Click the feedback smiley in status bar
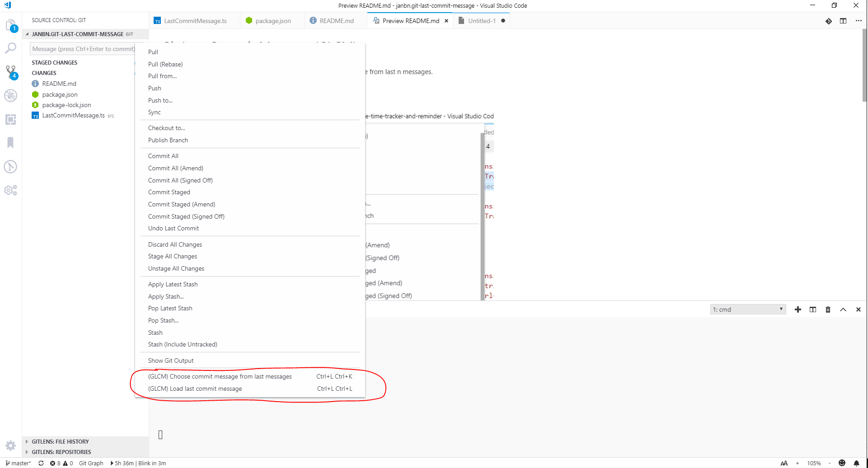Image resolution: width=868 pixels, height=468 pixels. [842, 463]
